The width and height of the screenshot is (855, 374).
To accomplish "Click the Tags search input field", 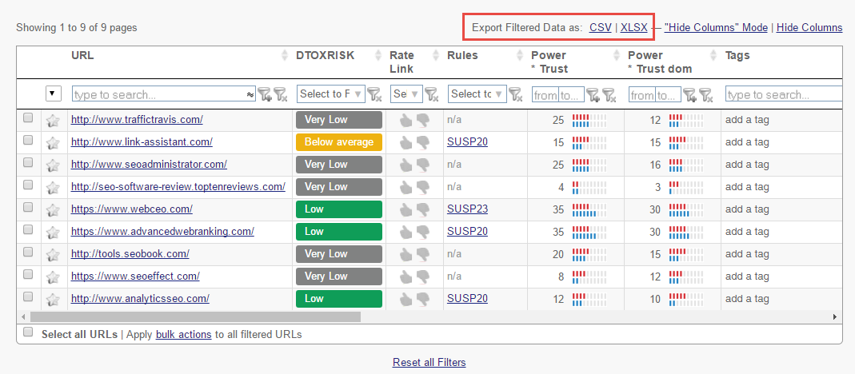I will pos(784,94).
